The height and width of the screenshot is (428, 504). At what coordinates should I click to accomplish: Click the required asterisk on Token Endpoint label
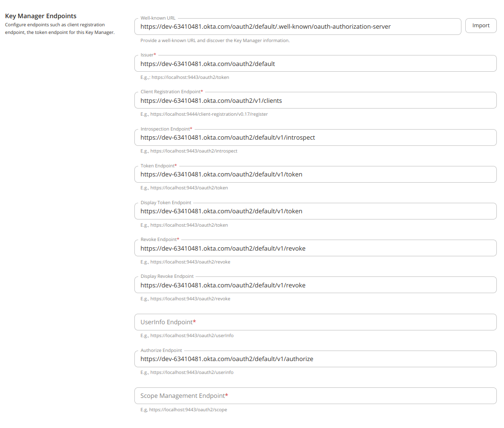(176, 165)
